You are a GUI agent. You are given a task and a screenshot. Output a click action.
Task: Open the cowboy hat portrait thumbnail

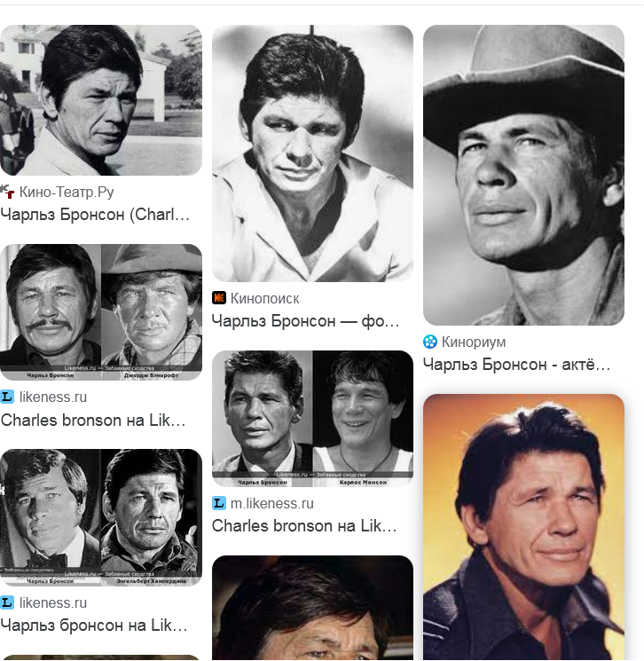tap(523, 175)
